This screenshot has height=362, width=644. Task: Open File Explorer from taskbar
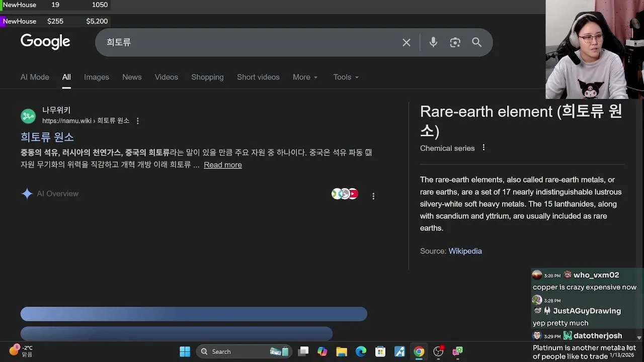[x=342, y=351]
